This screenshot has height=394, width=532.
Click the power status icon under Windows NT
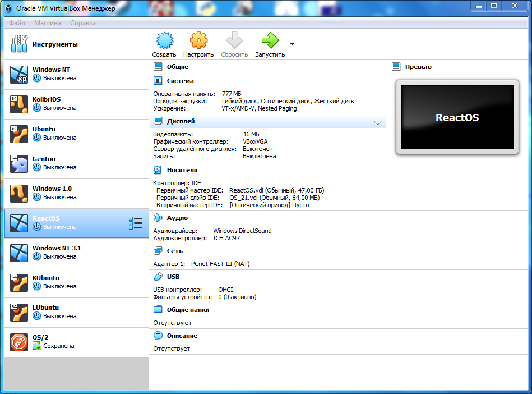click(36, 78)
